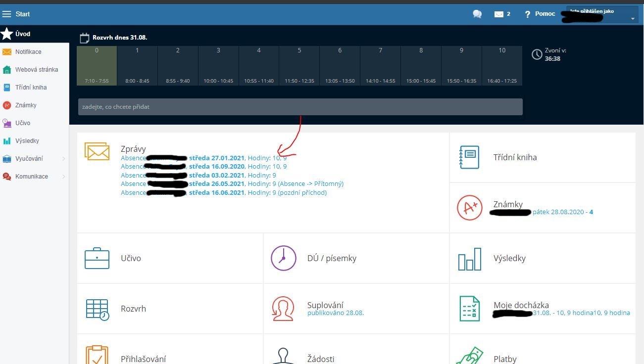Select Notifikace in the sidebar

[x=28, y=52]
